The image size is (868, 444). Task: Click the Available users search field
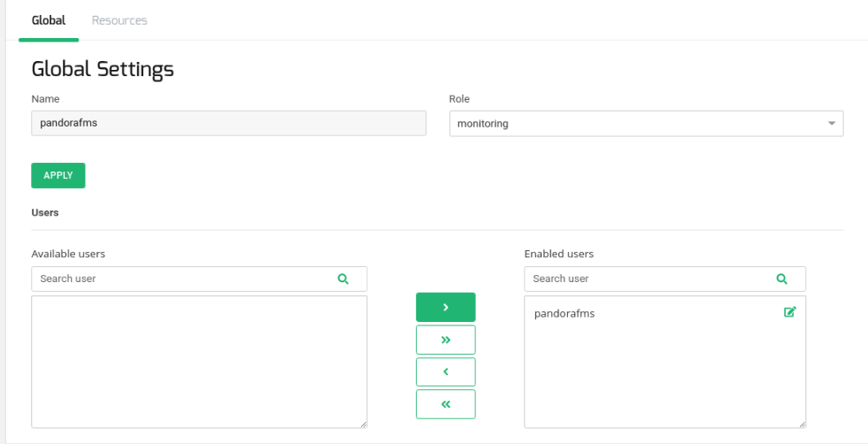coord(199,279)
